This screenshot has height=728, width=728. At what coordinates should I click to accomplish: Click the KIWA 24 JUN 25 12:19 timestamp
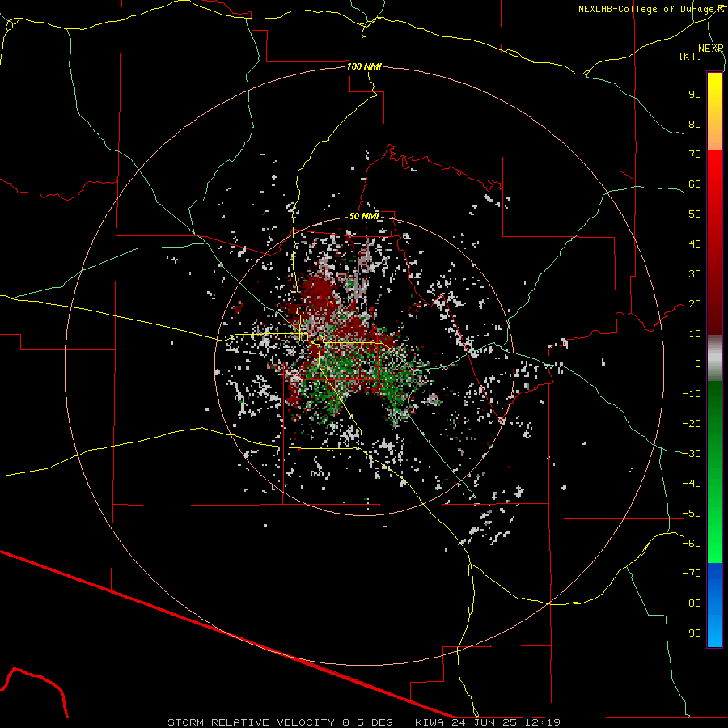point(488,722)
